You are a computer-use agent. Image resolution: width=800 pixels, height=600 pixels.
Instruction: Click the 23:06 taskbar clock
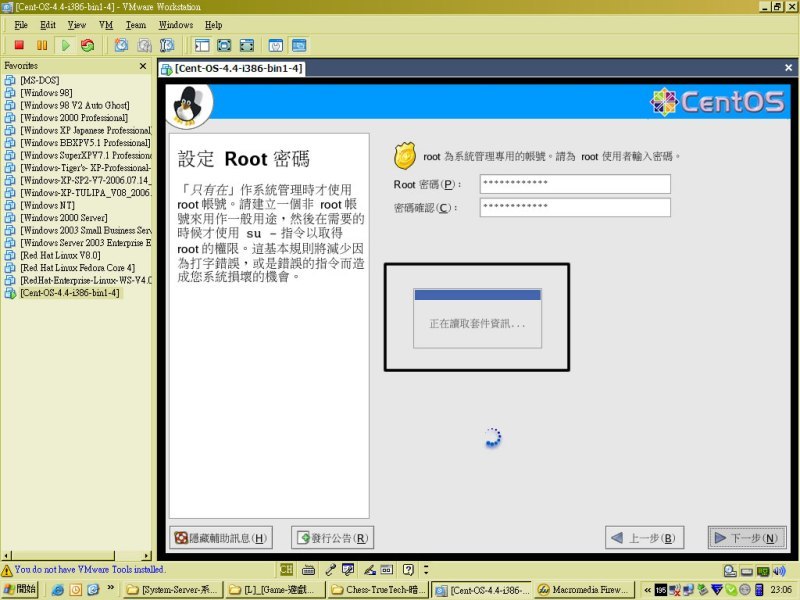(x=781, y=590)
